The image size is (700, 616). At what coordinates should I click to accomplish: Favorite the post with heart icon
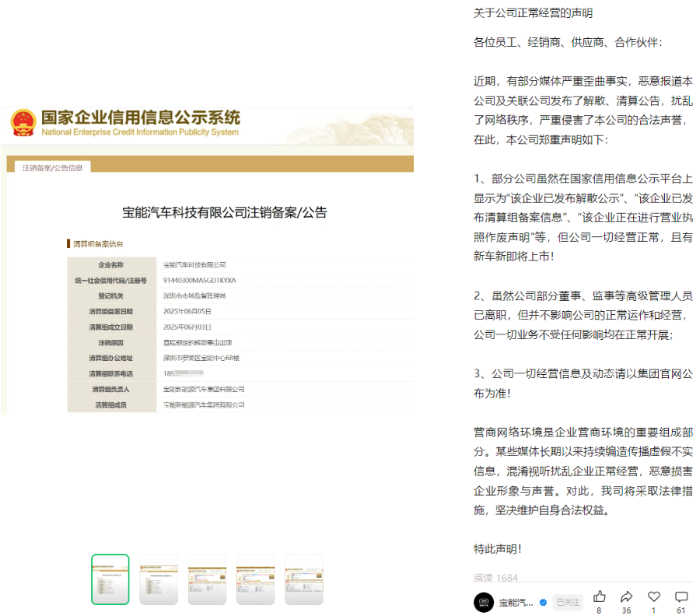coord(654,597)
